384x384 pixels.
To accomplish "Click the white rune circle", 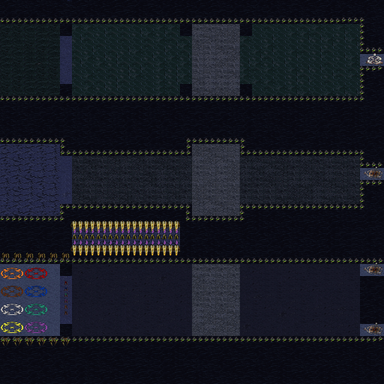I will [x=12, y=310].
